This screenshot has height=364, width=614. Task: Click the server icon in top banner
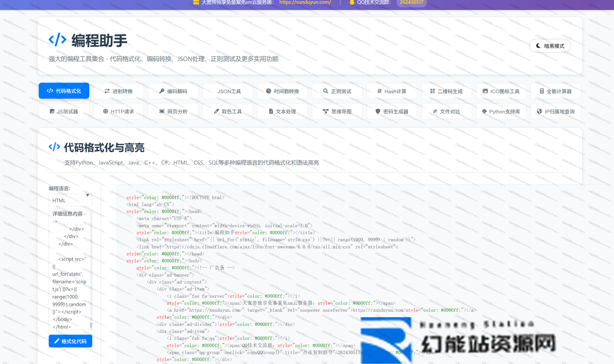click(x=196, y=2)
